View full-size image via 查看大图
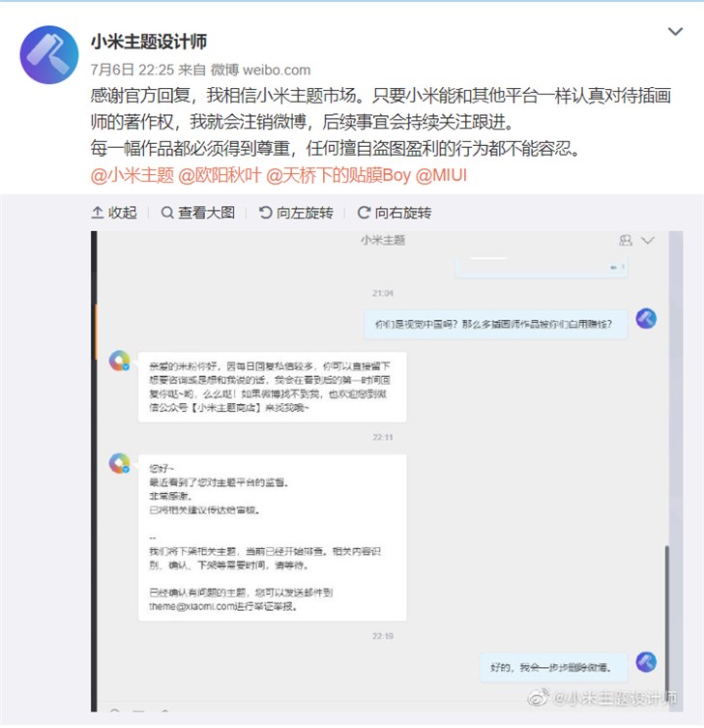This screenshot has height=728, width=704. coord(198,213)
